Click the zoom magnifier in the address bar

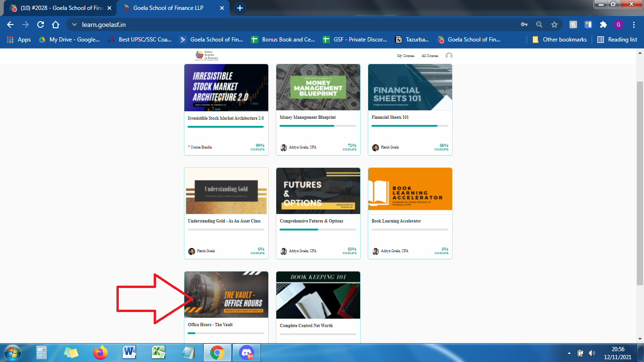(539, 25)
